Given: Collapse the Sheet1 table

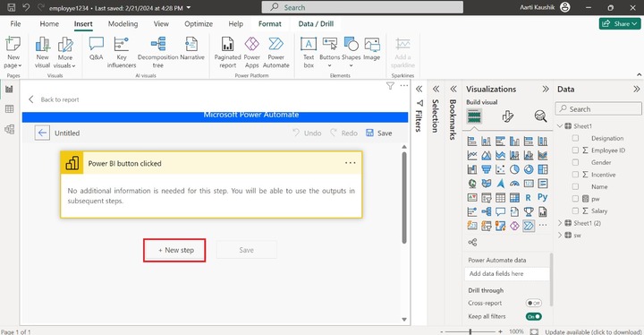Looking at the screenshot, I should click(x=560, y=126).
